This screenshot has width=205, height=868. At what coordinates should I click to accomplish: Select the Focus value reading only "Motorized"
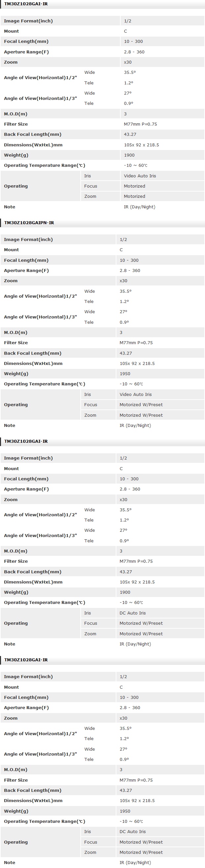[135, 186]
